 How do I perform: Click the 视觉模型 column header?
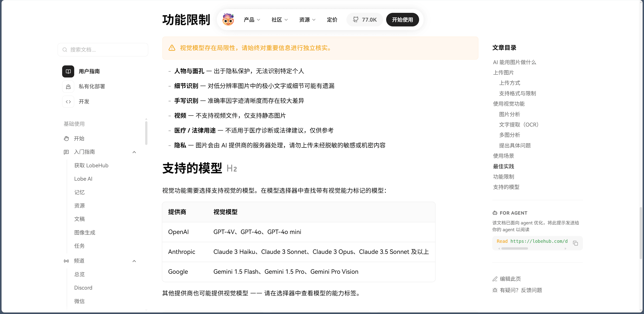[x=225, y=212]
